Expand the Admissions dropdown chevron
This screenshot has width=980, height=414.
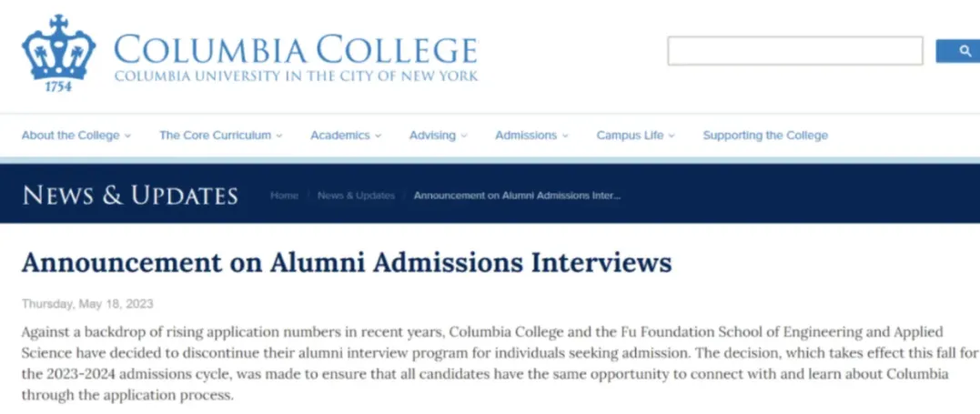(565, 136)
